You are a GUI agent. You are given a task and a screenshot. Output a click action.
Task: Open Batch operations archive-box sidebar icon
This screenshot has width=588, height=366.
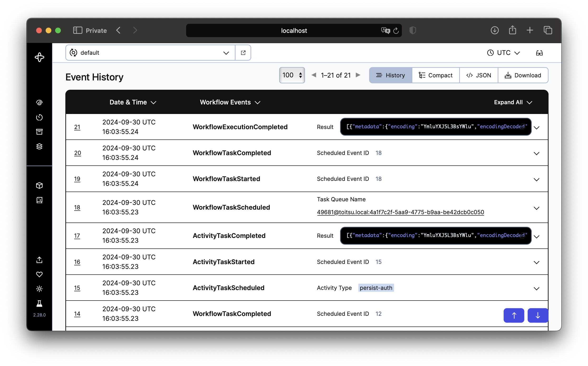point(39,132)
